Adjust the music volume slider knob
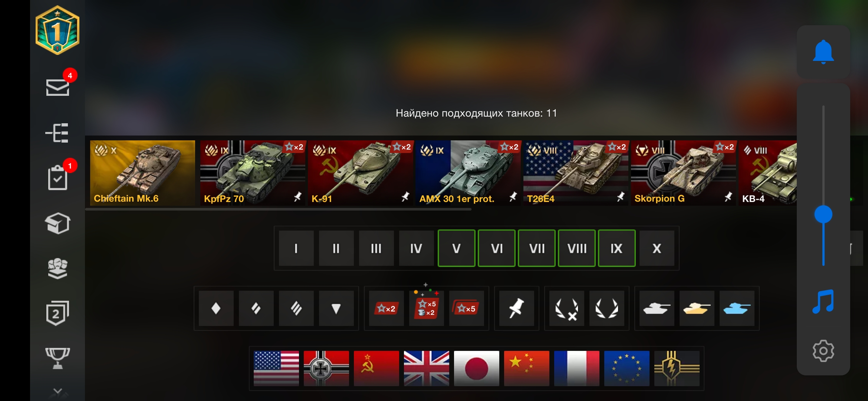 [823, 214]
